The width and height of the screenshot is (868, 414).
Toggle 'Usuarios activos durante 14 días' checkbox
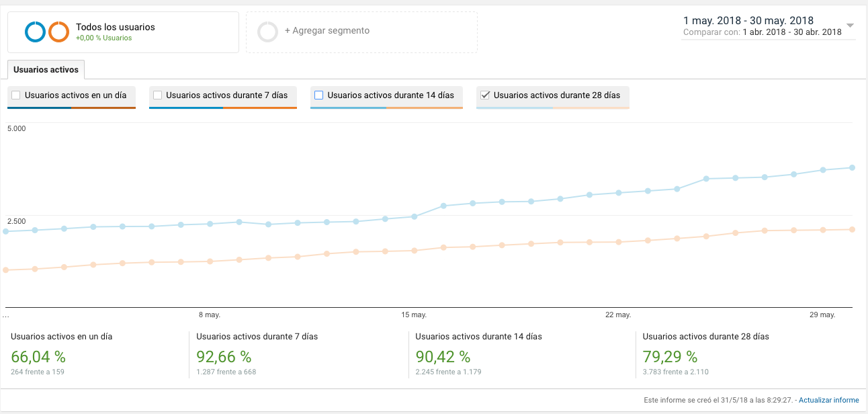(x=319, y=95)
